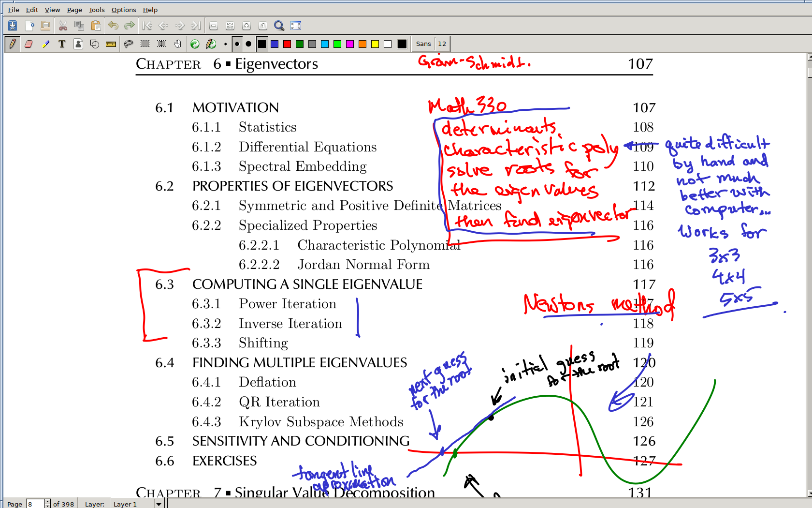
Task: Open the Tools menu
Action: coord(96,10)
